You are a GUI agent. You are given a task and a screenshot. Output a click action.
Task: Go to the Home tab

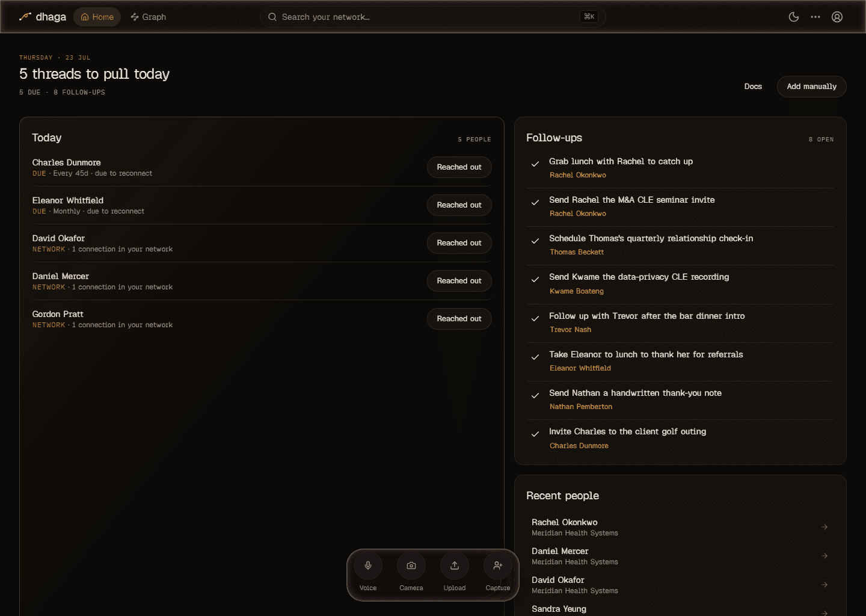(97, 17)
